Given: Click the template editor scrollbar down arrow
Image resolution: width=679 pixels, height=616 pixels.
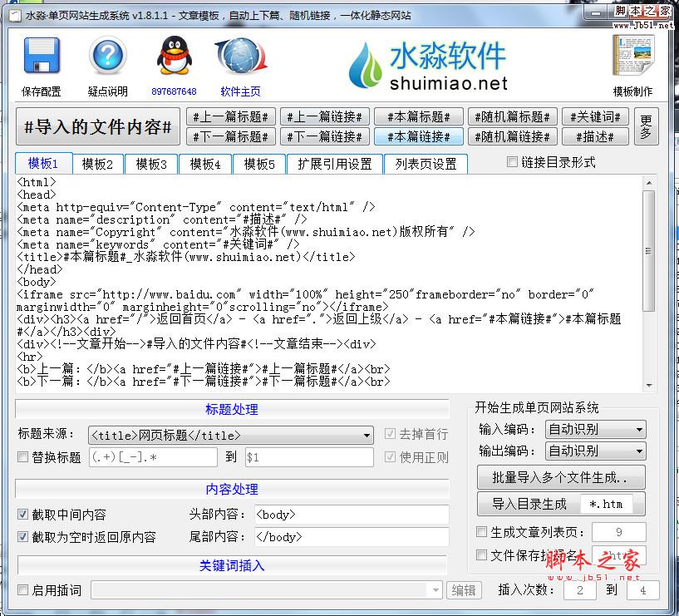Looking at the screenshot, I should (x=649, y=385).
